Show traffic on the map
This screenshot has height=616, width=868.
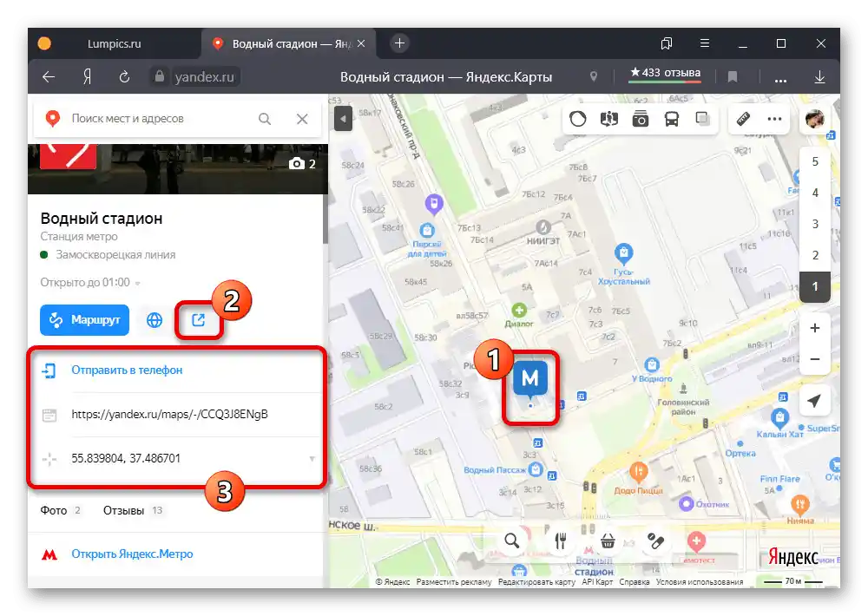tap(579, 119)
